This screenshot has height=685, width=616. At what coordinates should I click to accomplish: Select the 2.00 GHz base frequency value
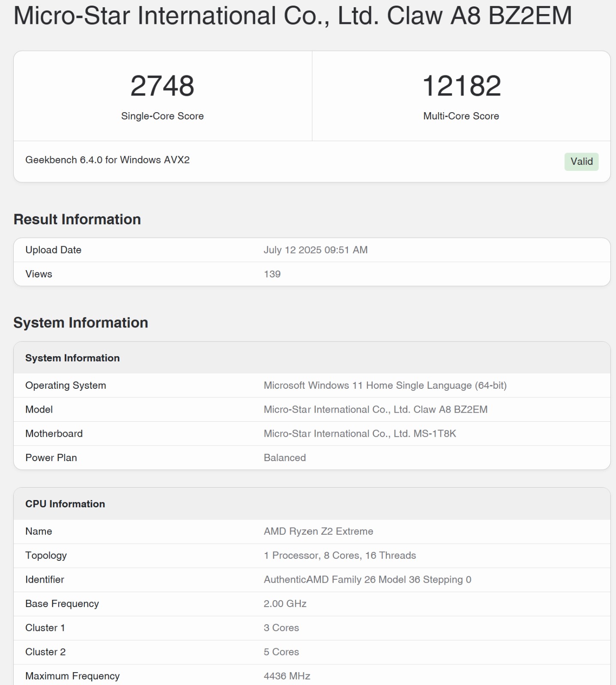tap(285, 604)
